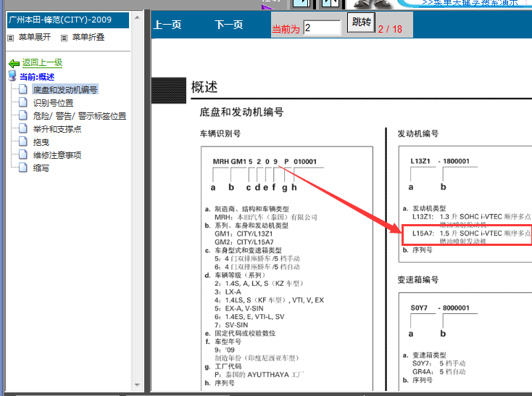Select 拖曳 tree item

41,142
